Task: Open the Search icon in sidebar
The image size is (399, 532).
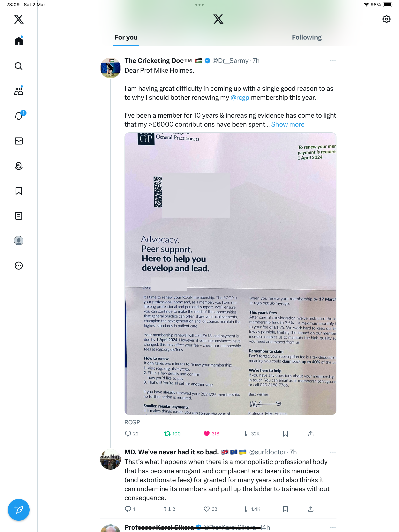Action: point(19,66)
